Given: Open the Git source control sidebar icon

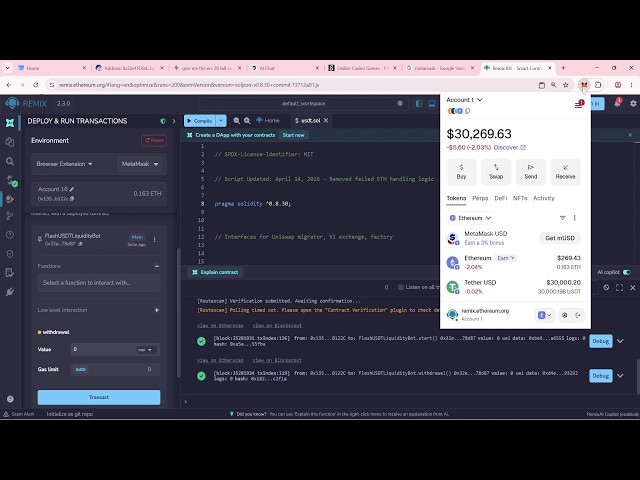Looking at the screenshot, I should (10, 216).
